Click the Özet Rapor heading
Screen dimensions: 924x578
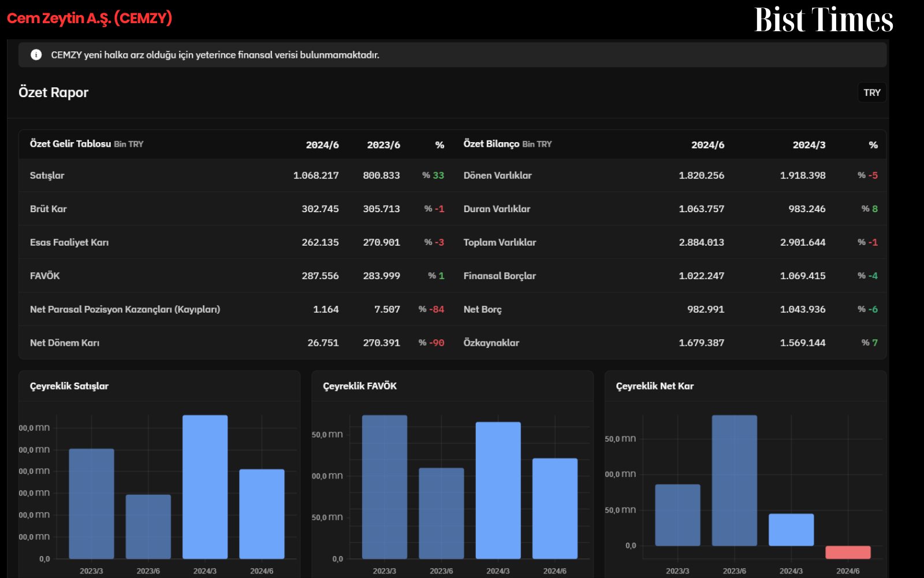[x=53, y=92]
